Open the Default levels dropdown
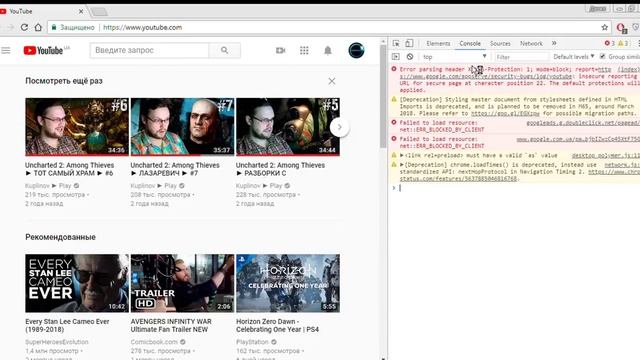The width and height of the screenshot is (640, 360). click(573, 57)
